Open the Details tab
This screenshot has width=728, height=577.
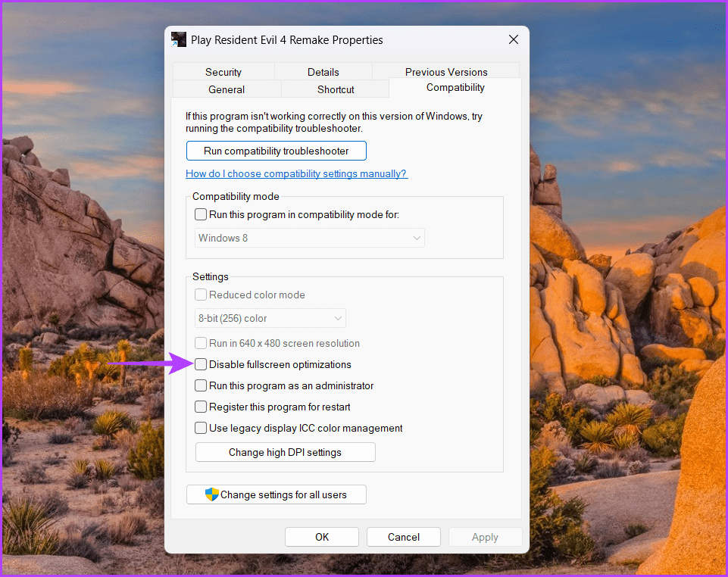(x=323, y=71)
